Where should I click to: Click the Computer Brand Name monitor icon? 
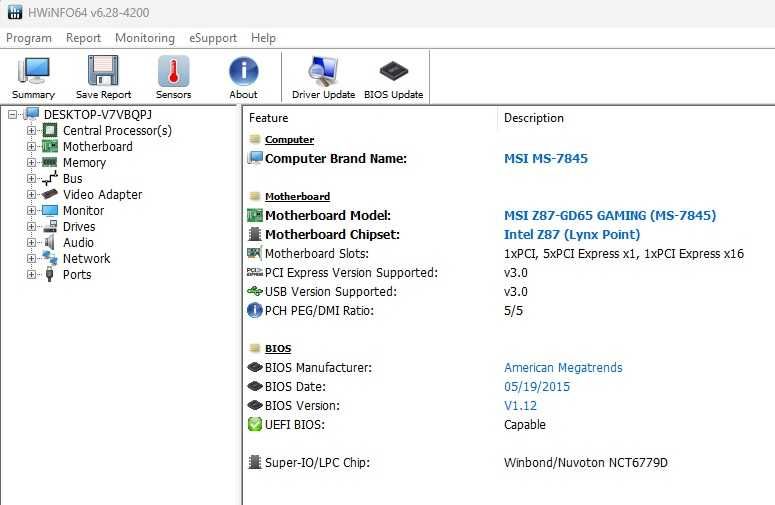pos(255,158)
